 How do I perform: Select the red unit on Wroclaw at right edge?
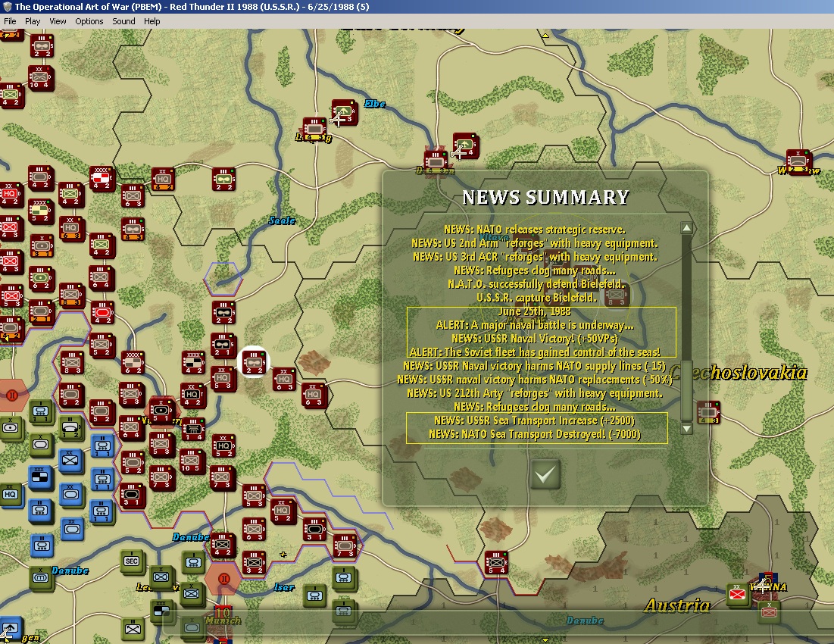pos(798,161)
